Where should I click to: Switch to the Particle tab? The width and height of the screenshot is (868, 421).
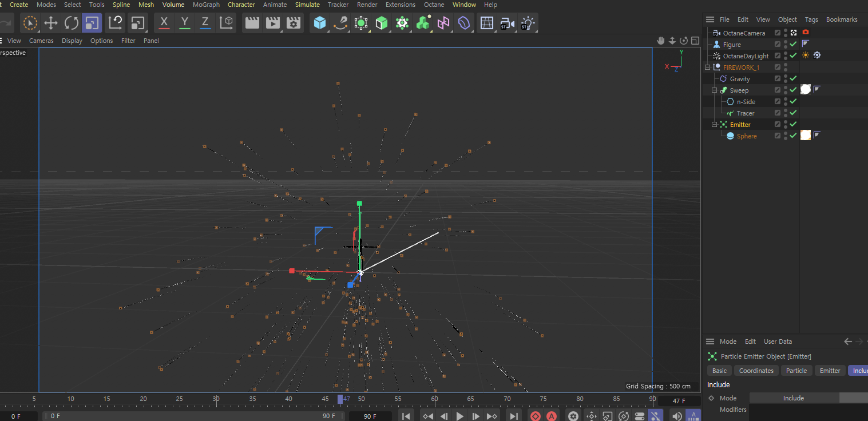coord(796,371)
